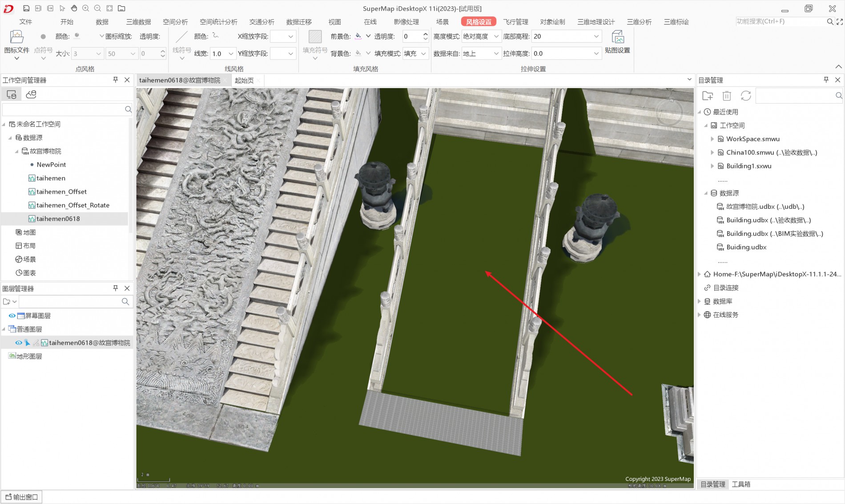Screen dimensions: 845x504
Task: Click the full extent view icon
Action: [109, 8]
